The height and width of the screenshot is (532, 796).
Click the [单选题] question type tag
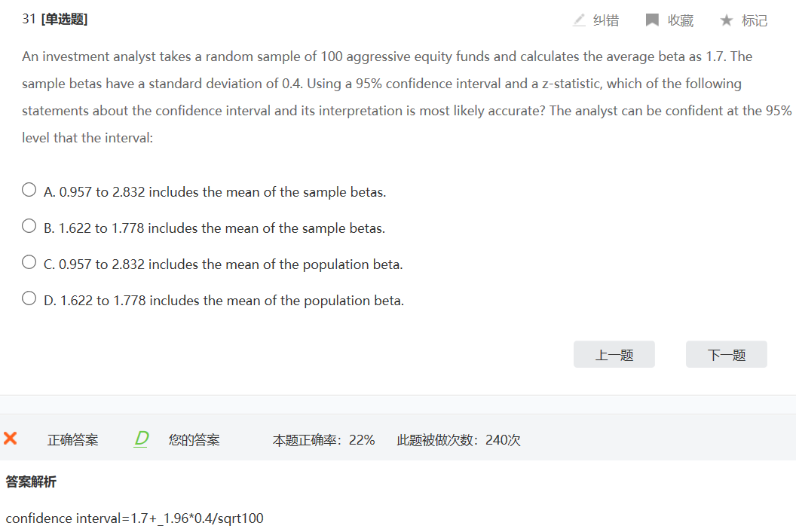click(x=64, y=20)
